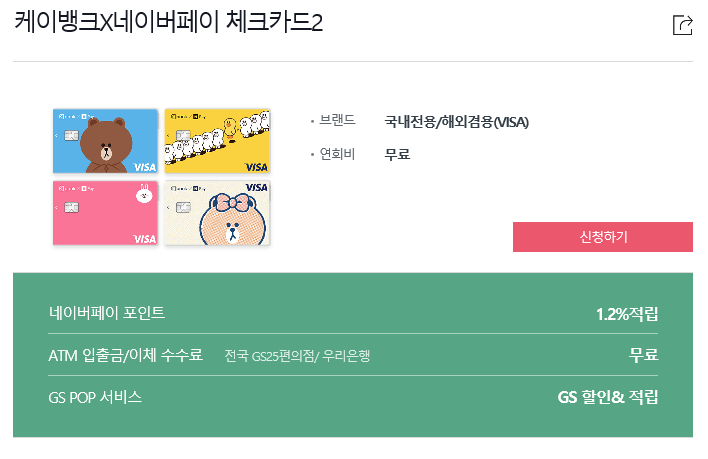Click the share icon at top right
Image resolution: width=708 pixels, height=459 pixels.
click(x=682, y=25)
